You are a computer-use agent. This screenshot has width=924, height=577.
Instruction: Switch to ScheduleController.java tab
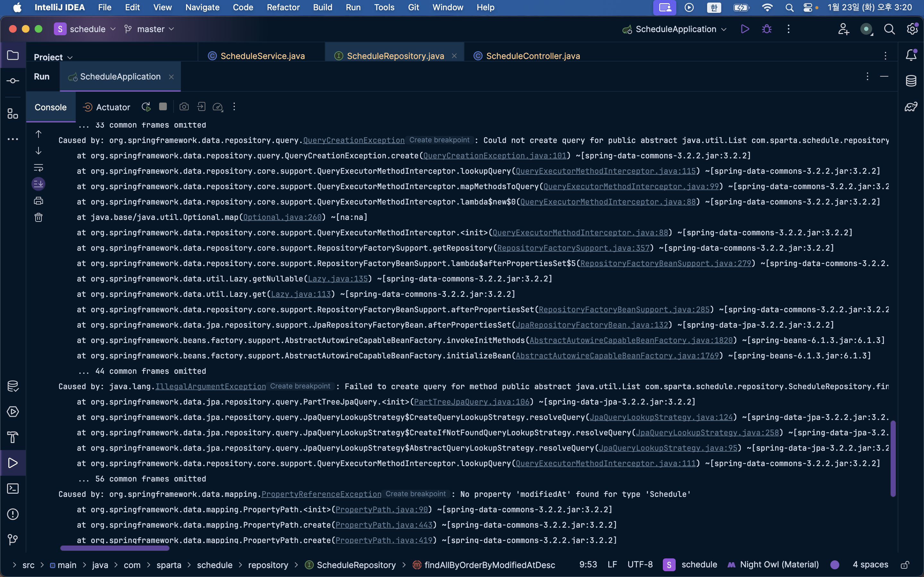pyautogui.click(x=533, y=56)
